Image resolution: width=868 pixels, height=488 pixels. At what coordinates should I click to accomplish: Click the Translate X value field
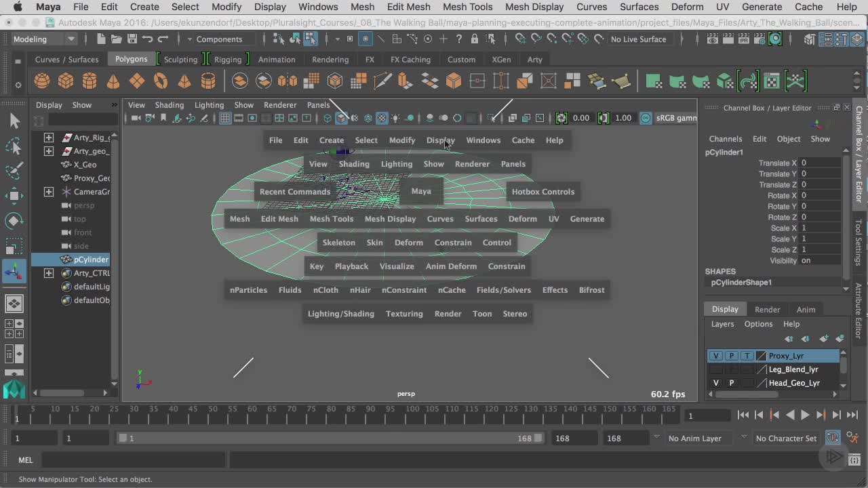tap(821, 163)
